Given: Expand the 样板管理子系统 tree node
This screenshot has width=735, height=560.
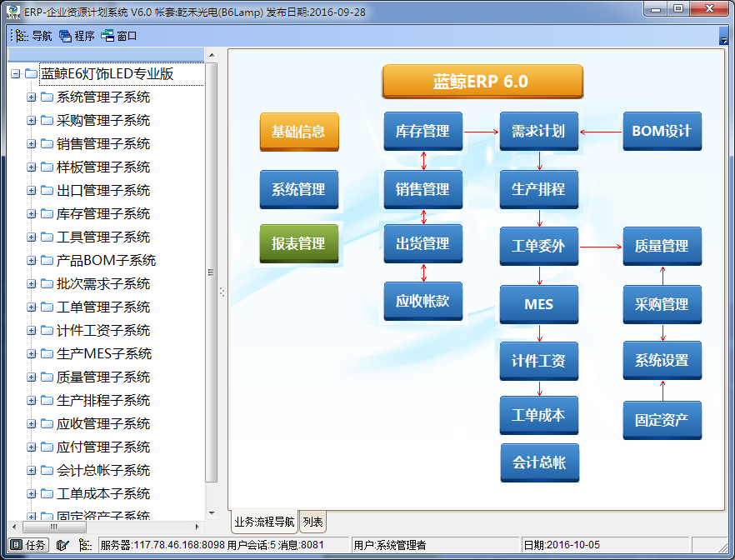Looking at the screenshot, I should point(32,167).
